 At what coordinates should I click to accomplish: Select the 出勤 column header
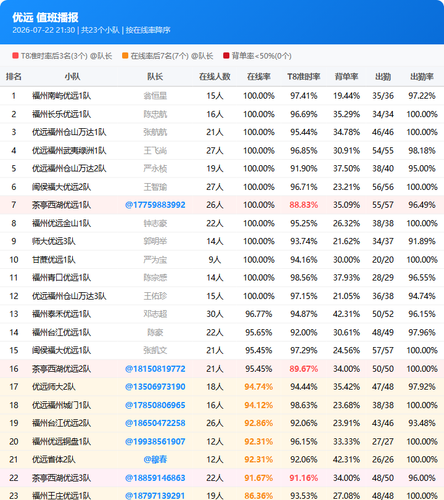tap(383, 77)
